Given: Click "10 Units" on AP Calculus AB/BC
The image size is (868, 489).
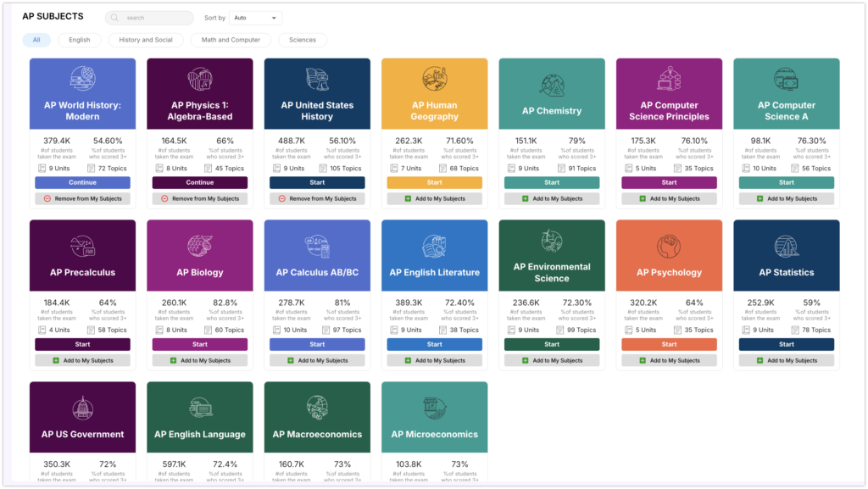Looking at the screenshot, I should point(295,331).
